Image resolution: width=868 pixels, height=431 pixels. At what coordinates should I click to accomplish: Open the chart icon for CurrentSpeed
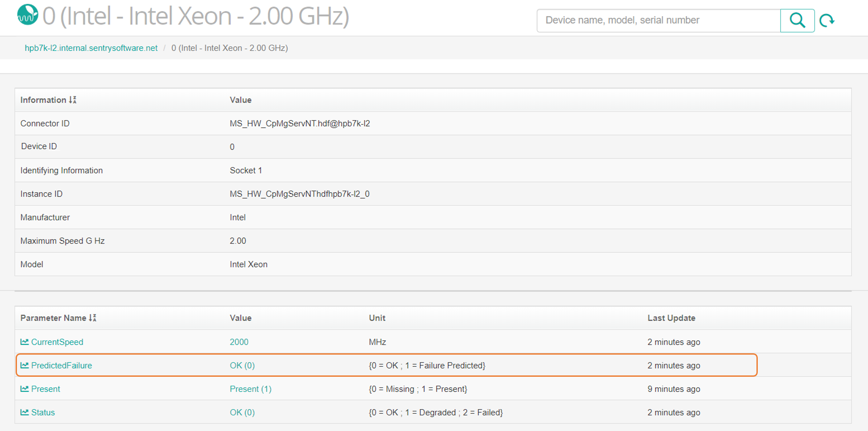click(24, 342)
